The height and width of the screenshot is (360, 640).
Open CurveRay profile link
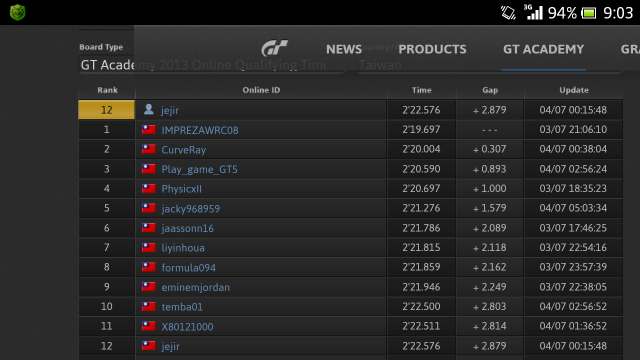pos(184,150)
